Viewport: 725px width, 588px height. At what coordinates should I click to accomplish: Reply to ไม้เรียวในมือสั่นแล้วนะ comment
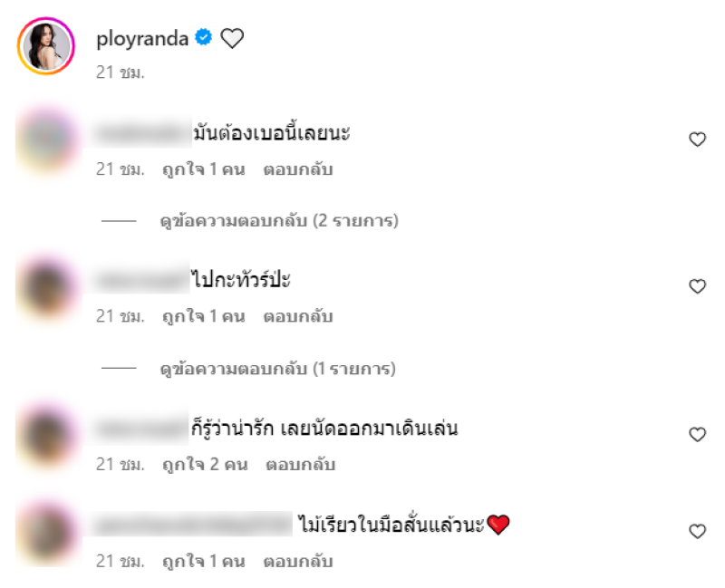click(x=298, y=562)
